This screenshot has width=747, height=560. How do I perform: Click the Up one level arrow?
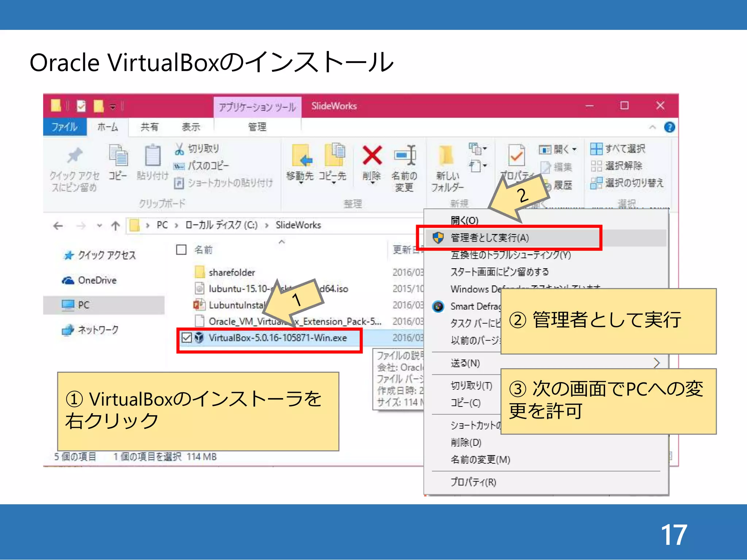116,226
